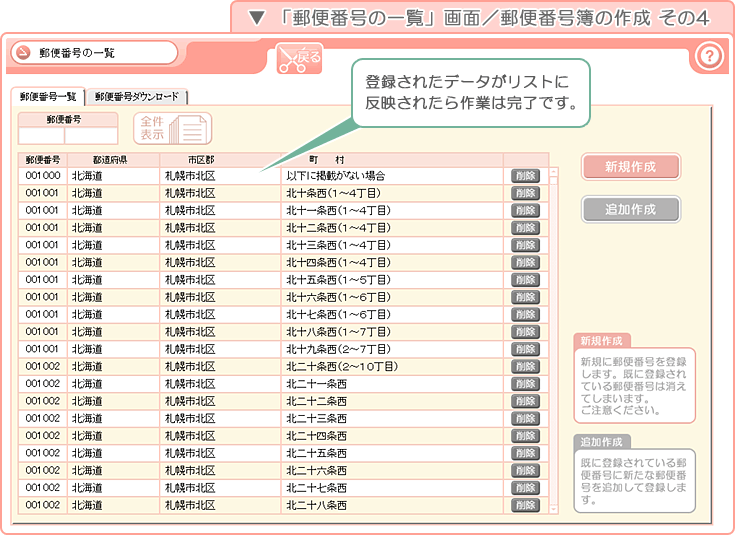Switch to the 郵便番号ダウンロード tab

137,97
